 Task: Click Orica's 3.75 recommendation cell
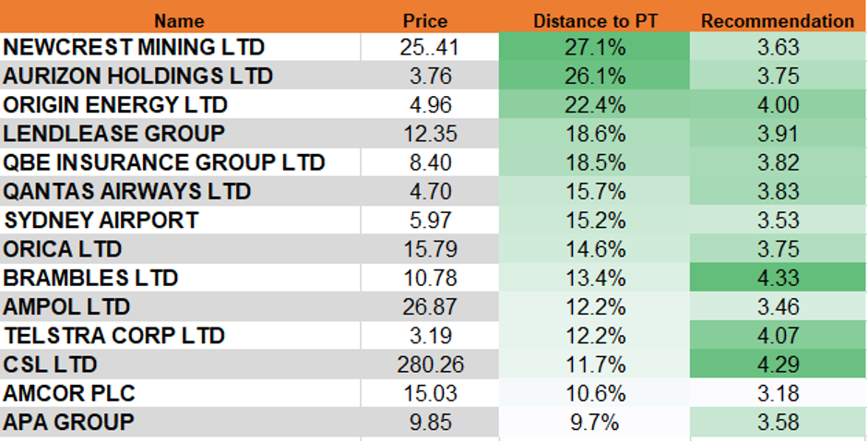pos(778,248)
